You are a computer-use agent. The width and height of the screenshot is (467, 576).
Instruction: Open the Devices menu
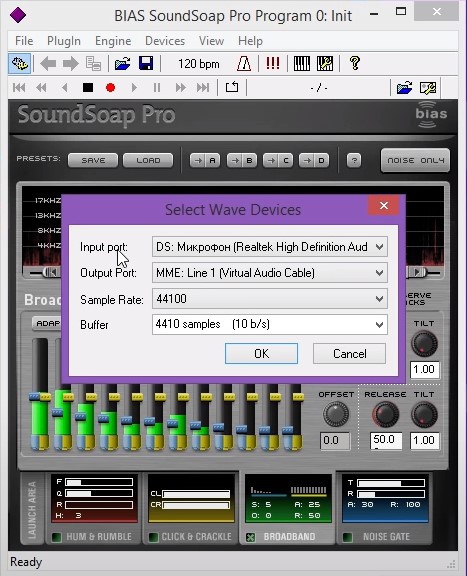(165, 41)
